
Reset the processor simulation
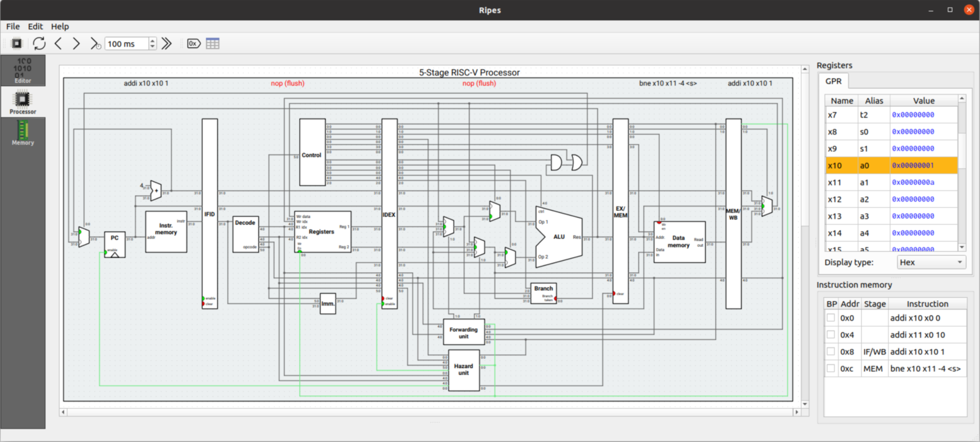point(38,43)
